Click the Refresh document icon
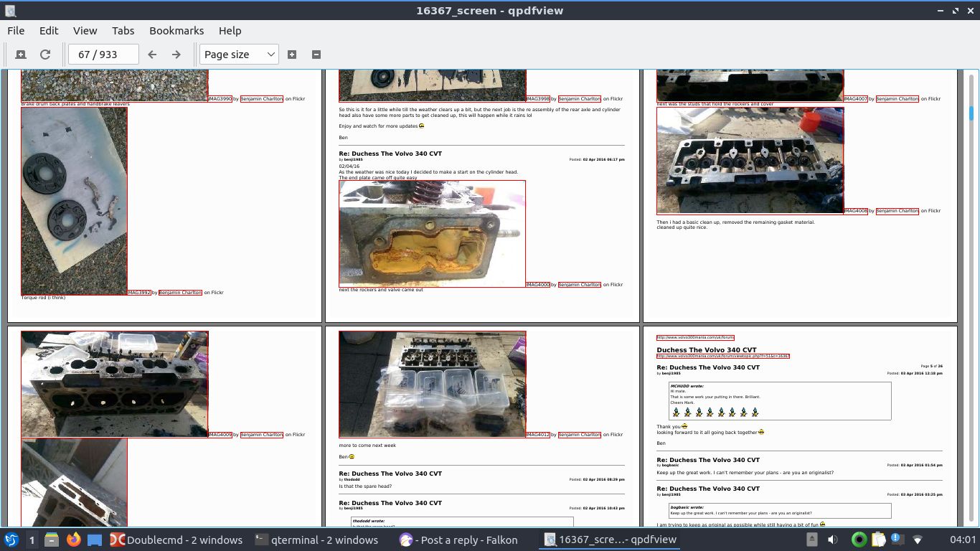This screenshot has width=980, height=551. coord(45,55)
